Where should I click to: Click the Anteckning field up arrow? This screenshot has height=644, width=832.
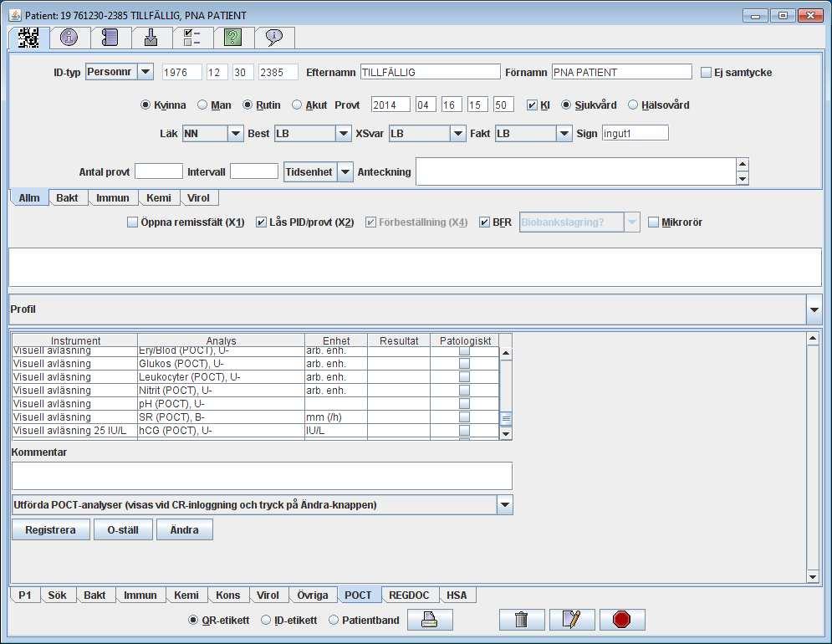click(x=743, y=164)
